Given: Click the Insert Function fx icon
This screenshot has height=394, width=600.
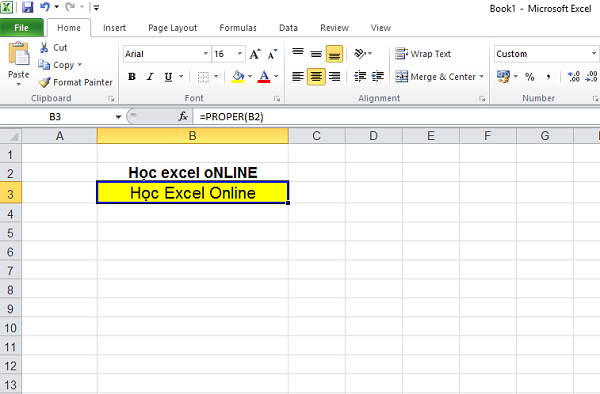Looking at the screenshot, I should point(183,116).
